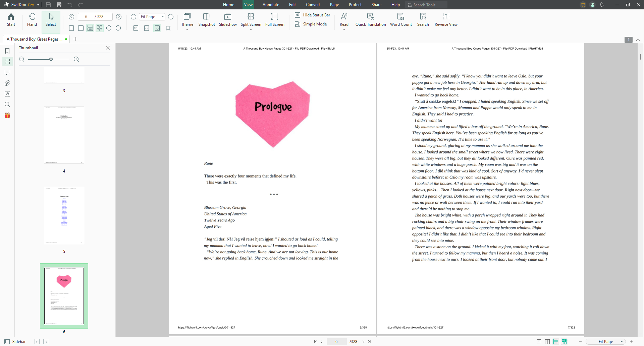Zoom out with the toolbar minus icon
Viewport: 644px width, 346px height.
coord(133,17)
